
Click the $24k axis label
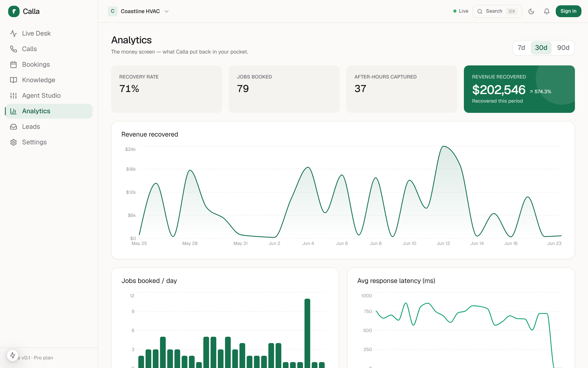130,149
